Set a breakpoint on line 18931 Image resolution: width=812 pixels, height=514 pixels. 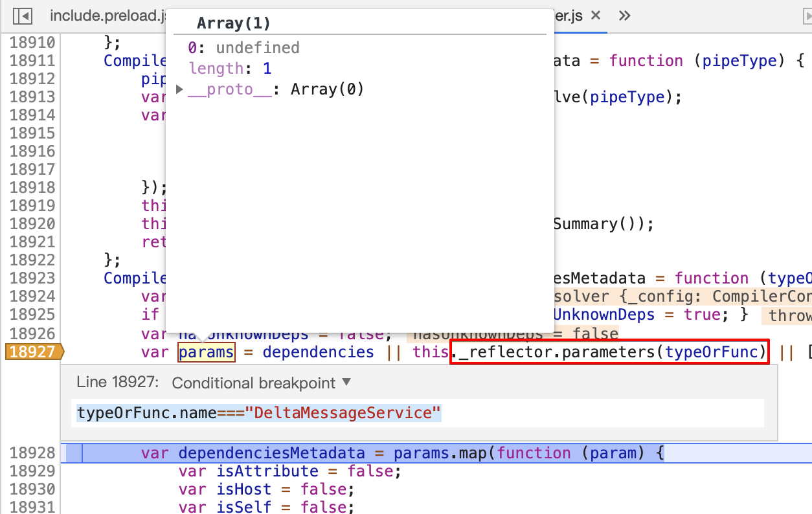click(32, 507)
